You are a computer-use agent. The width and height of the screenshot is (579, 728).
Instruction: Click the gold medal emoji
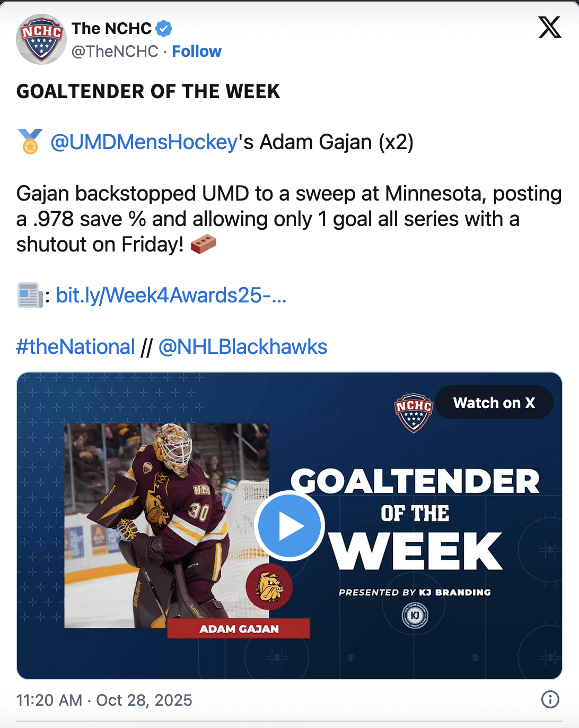click(x=30, y=142)
